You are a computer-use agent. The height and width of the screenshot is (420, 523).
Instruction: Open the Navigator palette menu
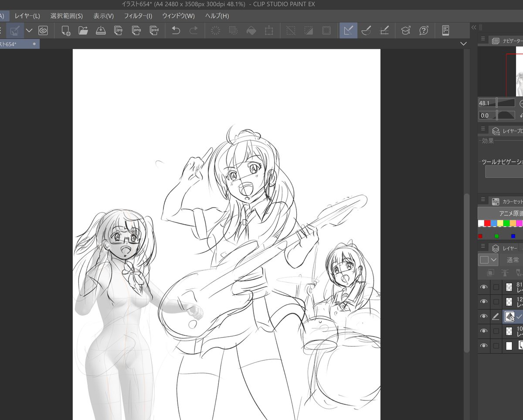click(483, 39)
